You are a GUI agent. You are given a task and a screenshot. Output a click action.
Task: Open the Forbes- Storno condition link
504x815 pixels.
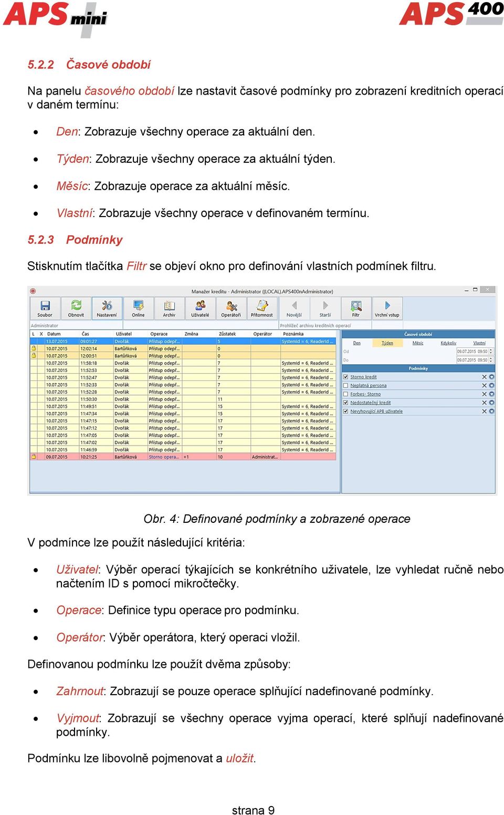click(365, 394)
